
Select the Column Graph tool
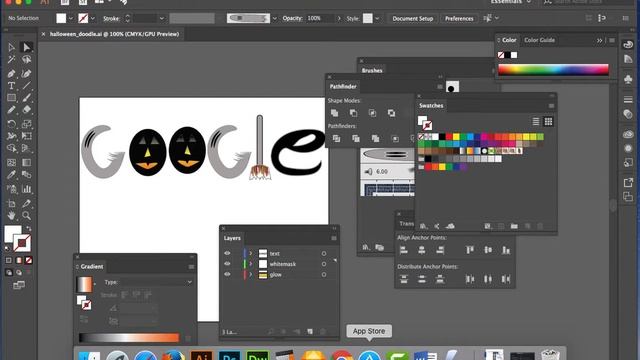[27, 189]
